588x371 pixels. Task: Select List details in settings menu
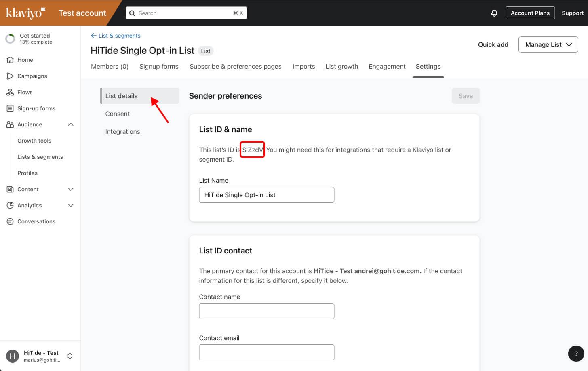[x=140, y=96]
